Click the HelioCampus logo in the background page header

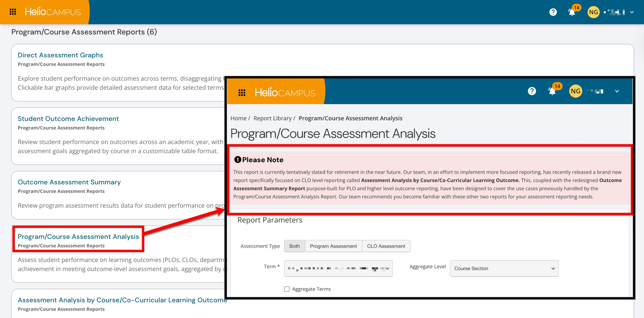pos(53,12)
